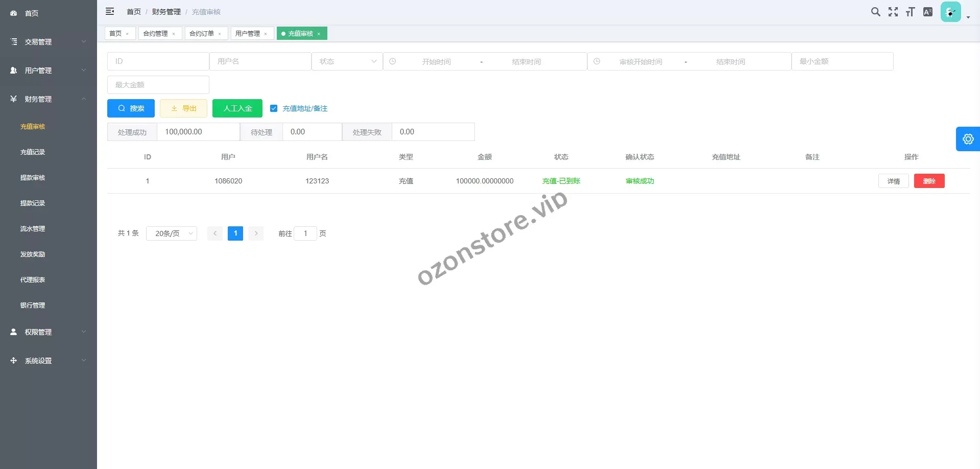Toggle the 充值地址/备注 checkbox

click(274, 108)
